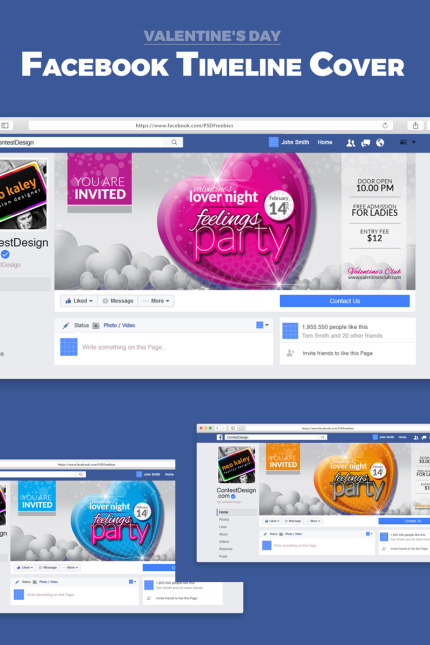430x645 pixels.
Task: Click the John Smith name in the pink mockup
Action: click(295, 142)
